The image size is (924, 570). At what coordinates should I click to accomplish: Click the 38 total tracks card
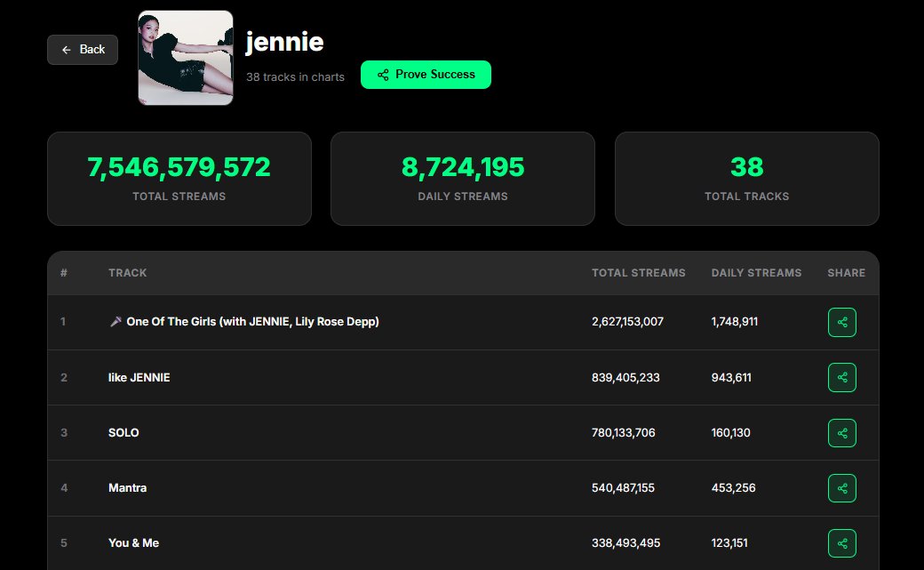[746, 179]
